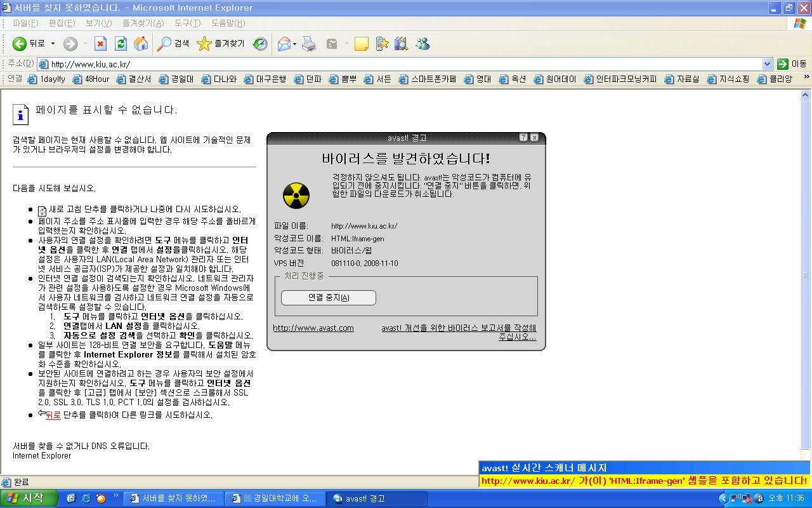Viewport: 812px width, 508px height.
Task: Expand hidden system tray icons arrow
Action: pos(723,498)
